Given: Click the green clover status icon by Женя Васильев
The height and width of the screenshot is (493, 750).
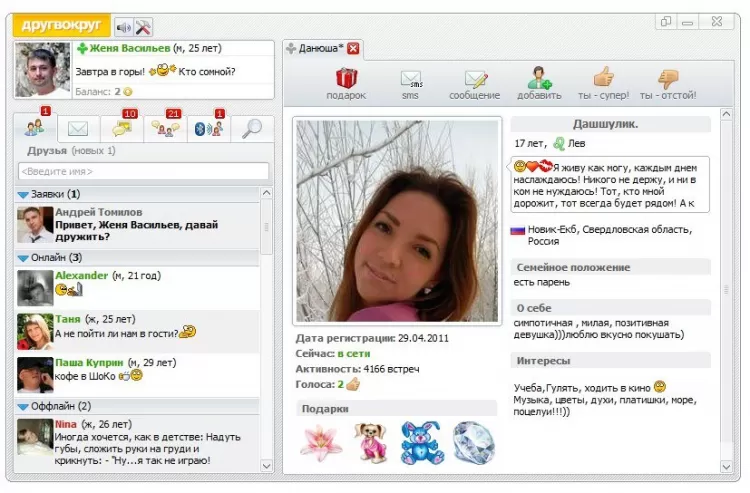Looking at the screenshot, I should [82, 48].
